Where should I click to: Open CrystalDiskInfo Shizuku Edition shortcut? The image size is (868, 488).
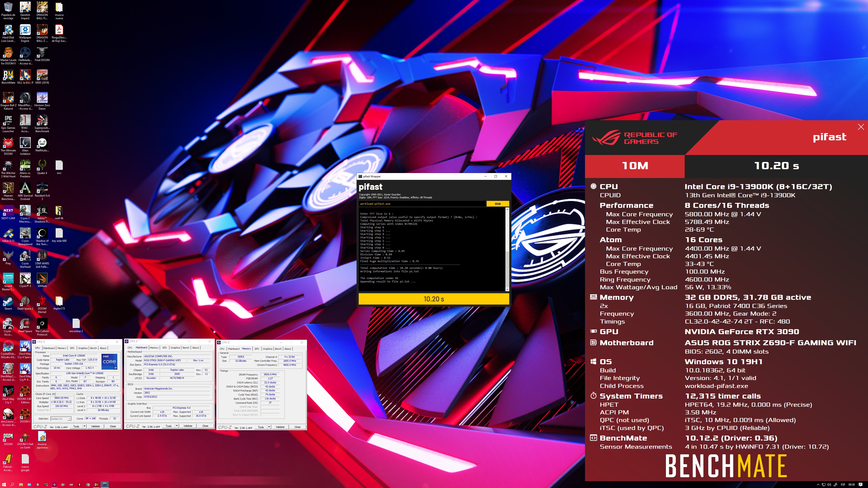8,349
